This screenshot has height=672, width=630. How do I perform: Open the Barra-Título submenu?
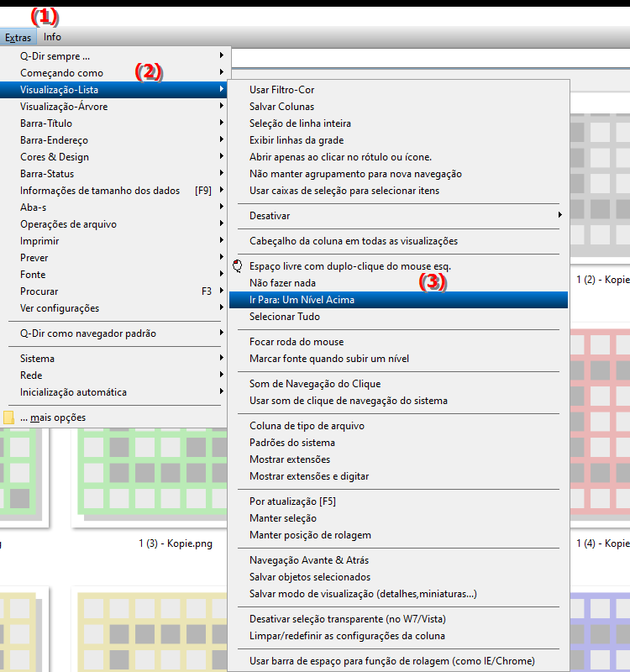pyautogui.click(x=46, y=123)
